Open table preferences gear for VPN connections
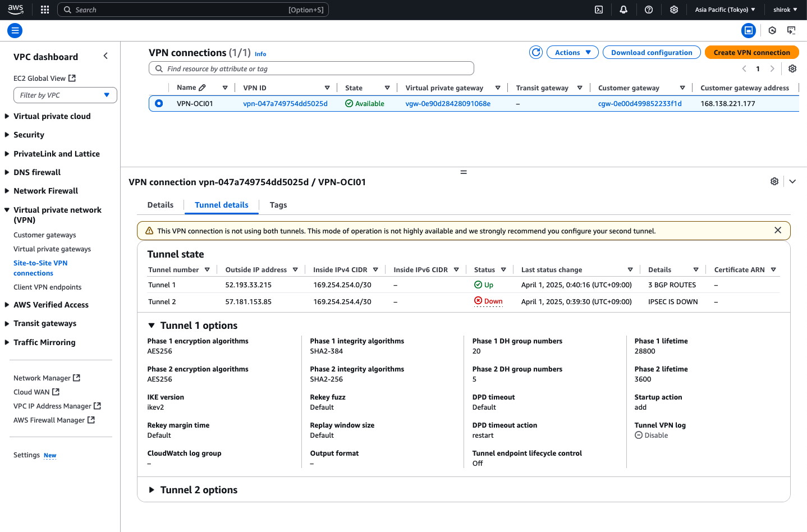Image resolution: width=807 pixels, height=532 pixels. coord(792,68)
